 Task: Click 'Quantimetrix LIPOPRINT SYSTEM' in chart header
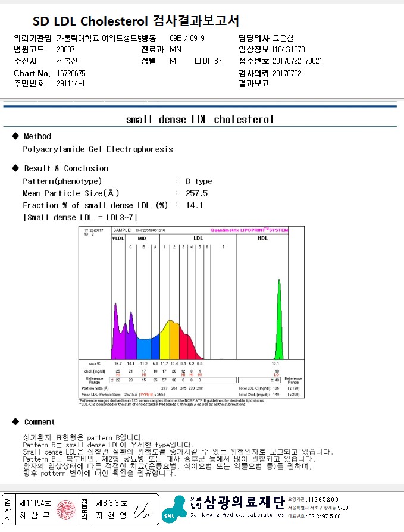(x=249, y=230)
